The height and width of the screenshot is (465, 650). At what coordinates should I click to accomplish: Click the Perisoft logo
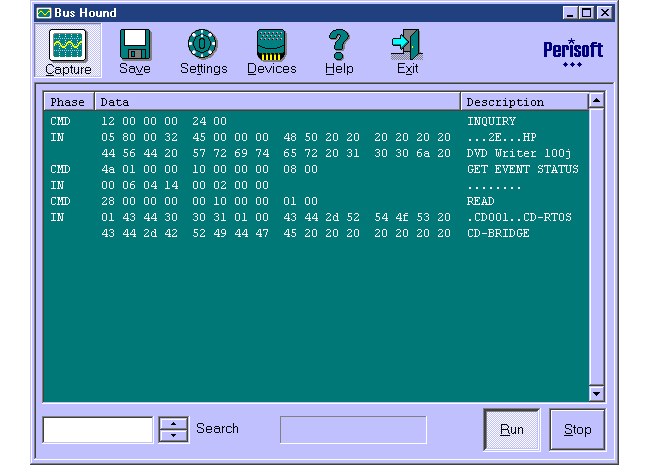point(573,53)
